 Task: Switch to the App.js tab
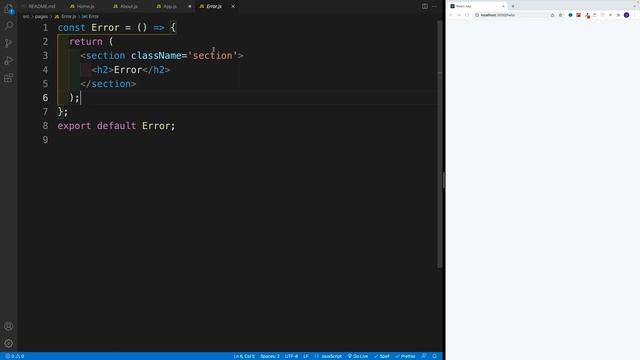click(169, 6)
